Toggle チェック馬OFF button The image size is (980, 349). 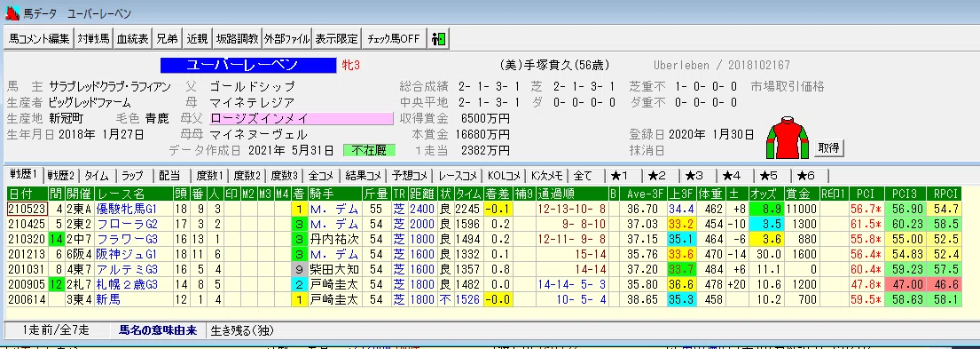click(394, 39)
